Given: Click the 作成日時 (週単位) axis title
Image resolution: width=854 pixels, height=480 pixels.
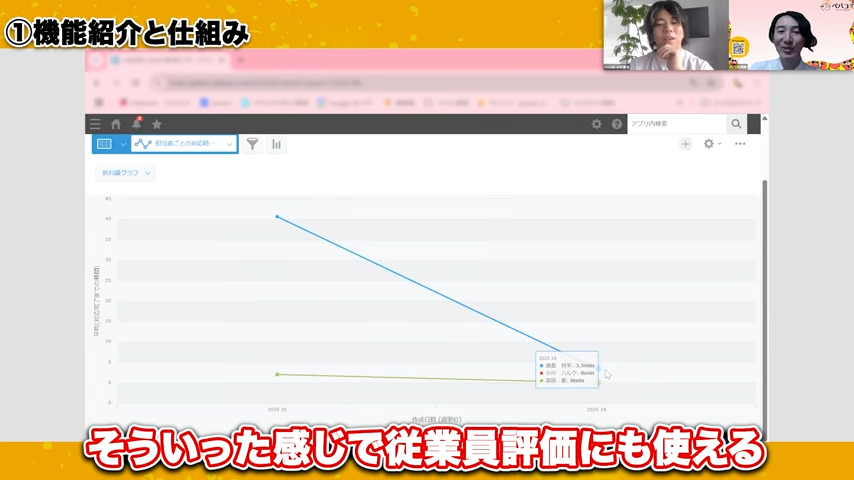Looking at the screenshot, I should point(436,420).
